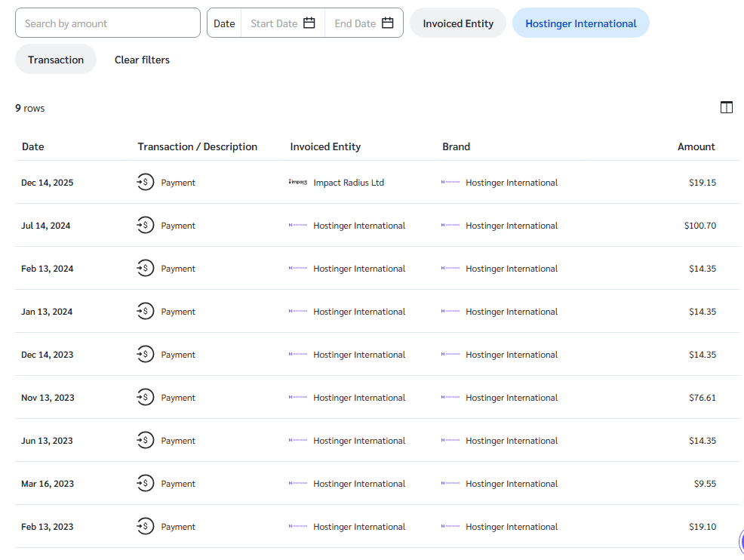Click Hostinger brand logo in Feb 13, 2023 row
This screenshot has width=744, height=560.
tap(450, 526)
